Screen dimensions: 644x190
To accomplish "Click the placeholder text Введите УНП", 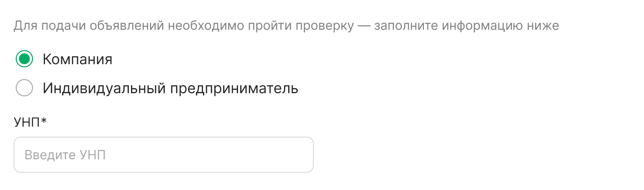I will click(x=65, y=155).
